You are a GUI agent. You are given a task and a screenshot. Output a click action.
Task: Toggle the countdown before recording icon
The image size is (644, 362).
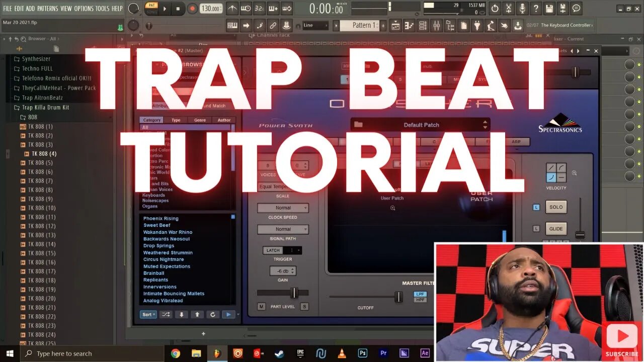259,9
